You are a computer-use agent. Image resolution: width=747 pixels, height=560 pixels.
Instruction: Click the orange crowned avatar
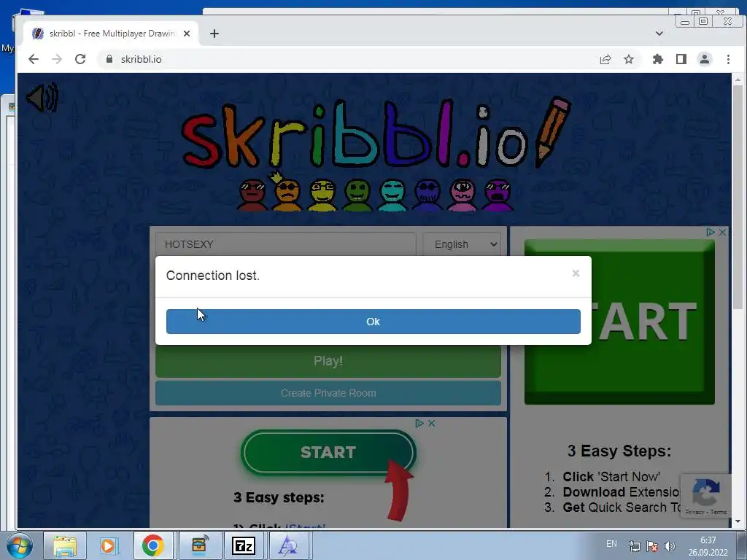point(287,192)
